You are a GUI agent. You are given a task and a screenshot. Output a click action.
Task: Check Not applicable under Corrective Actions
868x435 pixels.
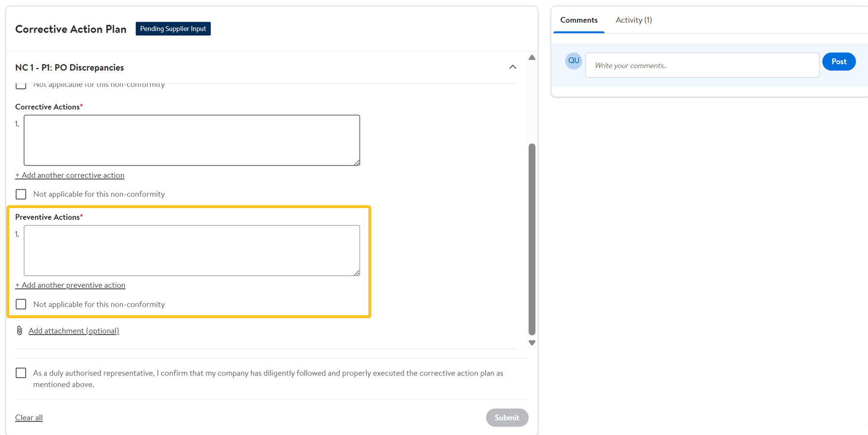tap(21, 194)
